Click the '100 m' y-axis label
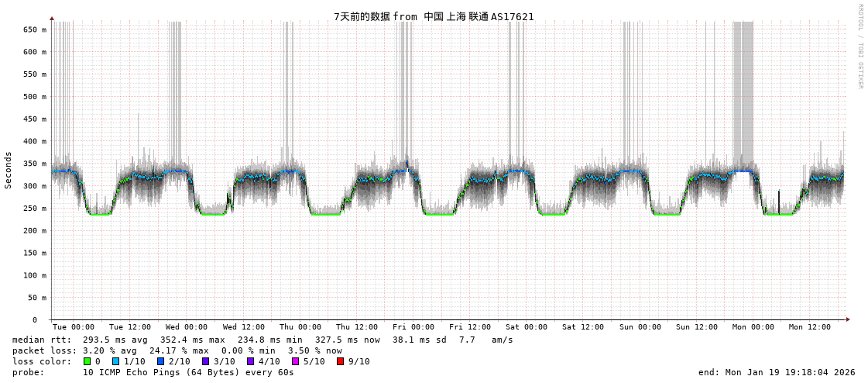Screen dimensions: 868x383 click(x=35, y=275)
